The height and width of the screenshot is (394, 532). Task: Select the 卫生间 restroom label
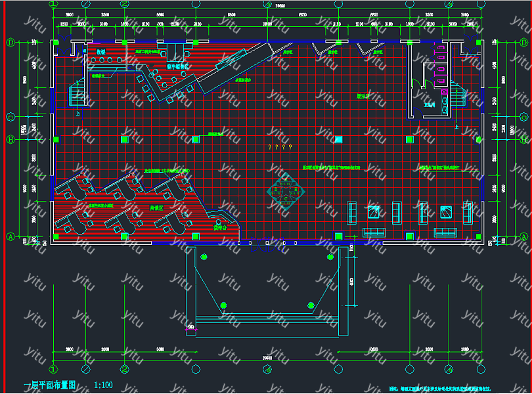point(430,104)
